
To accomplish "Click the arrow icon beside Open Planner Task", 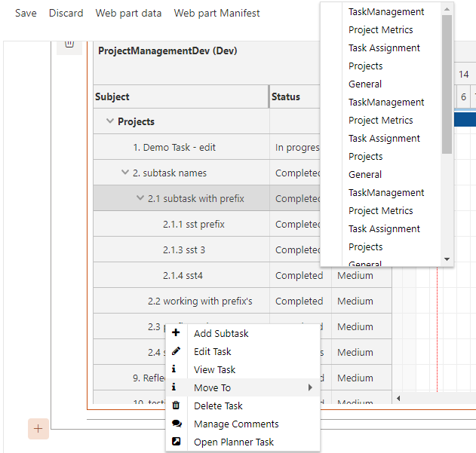I will [x=176, y=441].
